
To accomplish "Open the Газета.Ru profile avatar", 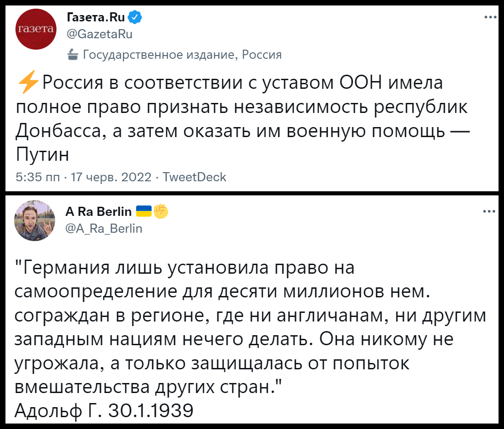I will pyautogui.click(x=36, y=29).
